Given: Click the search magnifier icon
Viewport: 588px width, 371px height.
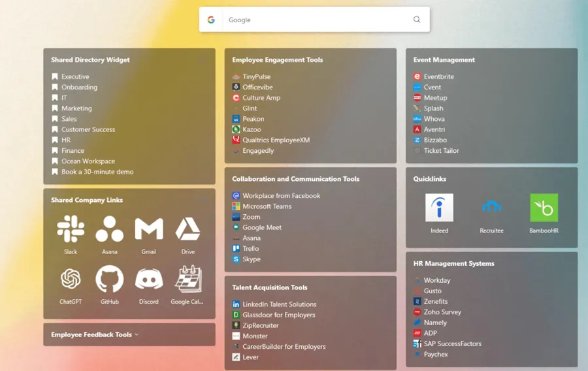Looking at the screenshot, I should (417, 20).
